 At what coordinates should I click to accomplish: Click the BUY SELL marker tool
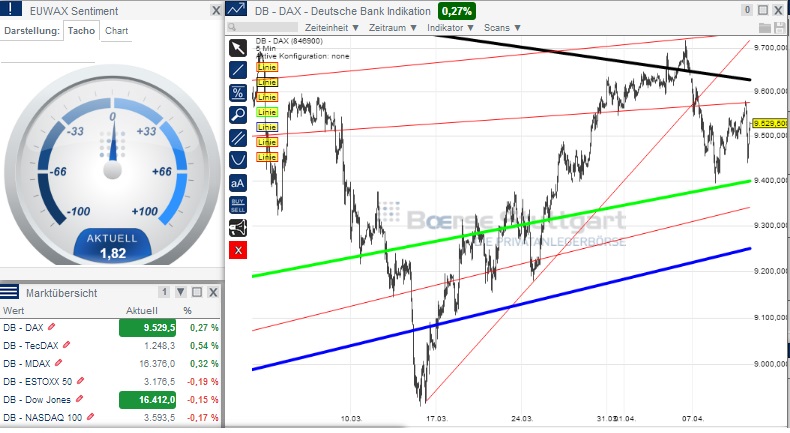[238, 205]
